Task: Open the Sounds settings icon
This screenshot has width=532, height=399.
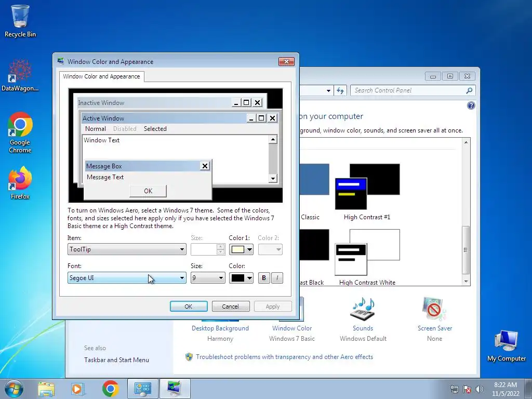Action: tap(363, 309)
